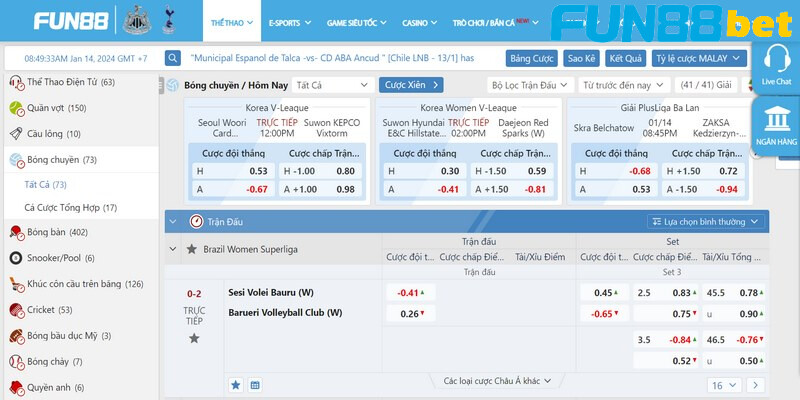
Task: Click the FUN88 logo
Action: [71, 21]
